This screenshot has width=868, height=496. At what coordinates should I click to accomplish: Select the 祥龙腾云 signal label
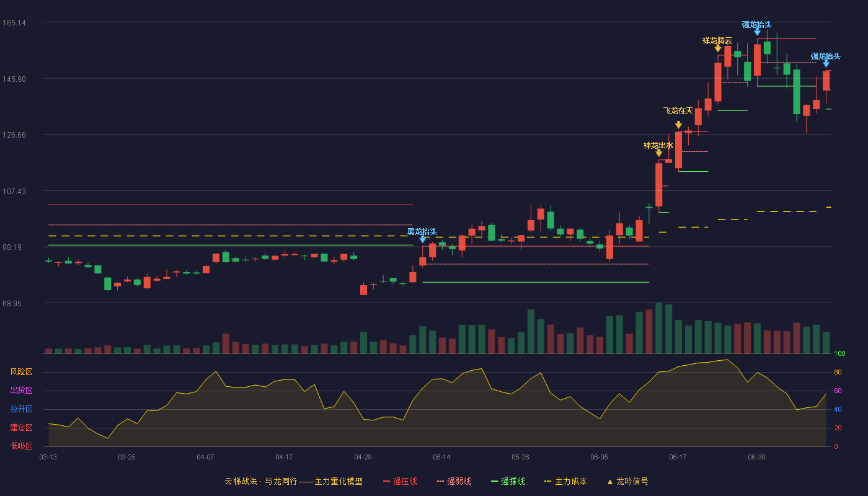point(717,40)
